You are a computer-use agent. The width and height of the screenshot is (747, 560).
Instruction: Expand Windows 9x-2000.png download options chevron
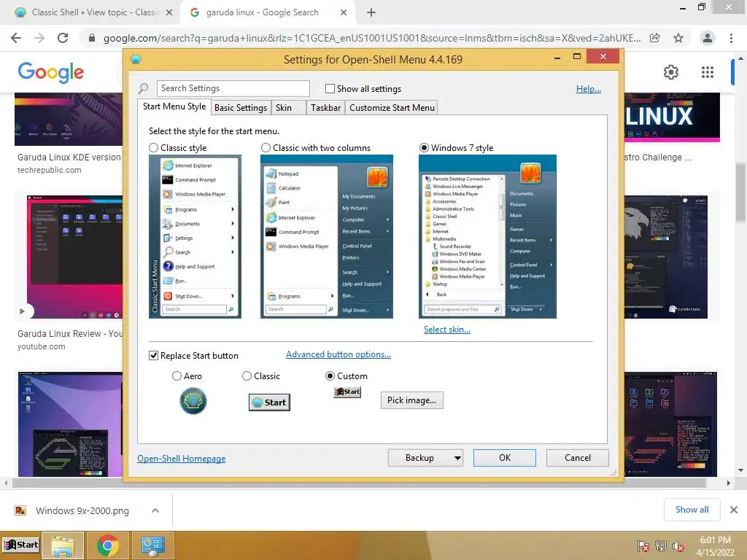(155, 510)
